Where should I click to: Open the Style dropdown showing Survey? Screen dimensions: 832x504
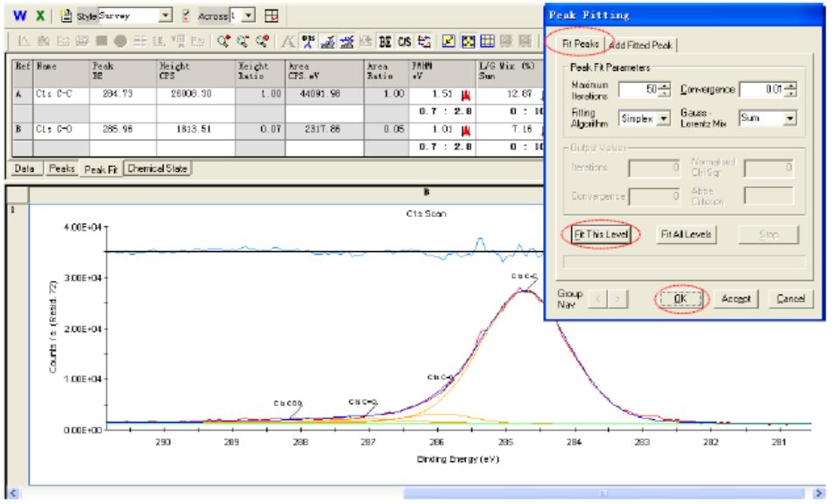click(166, 15)
